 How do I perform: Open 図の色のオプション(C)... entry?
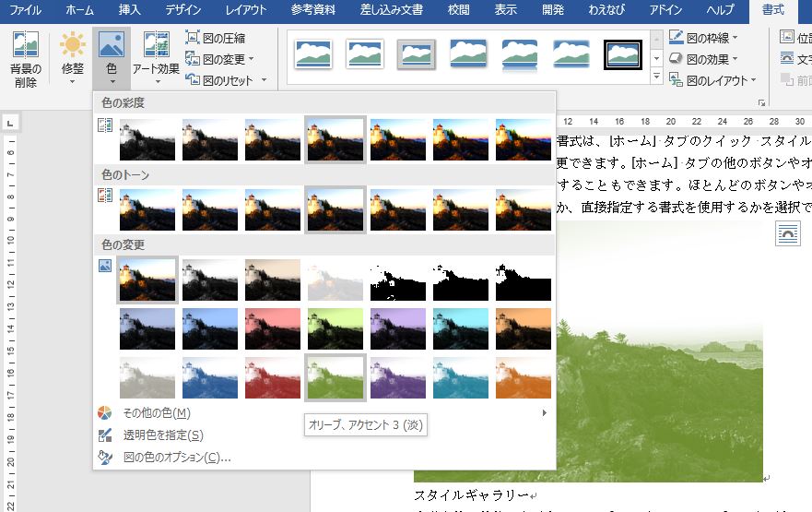pos(324,457)
